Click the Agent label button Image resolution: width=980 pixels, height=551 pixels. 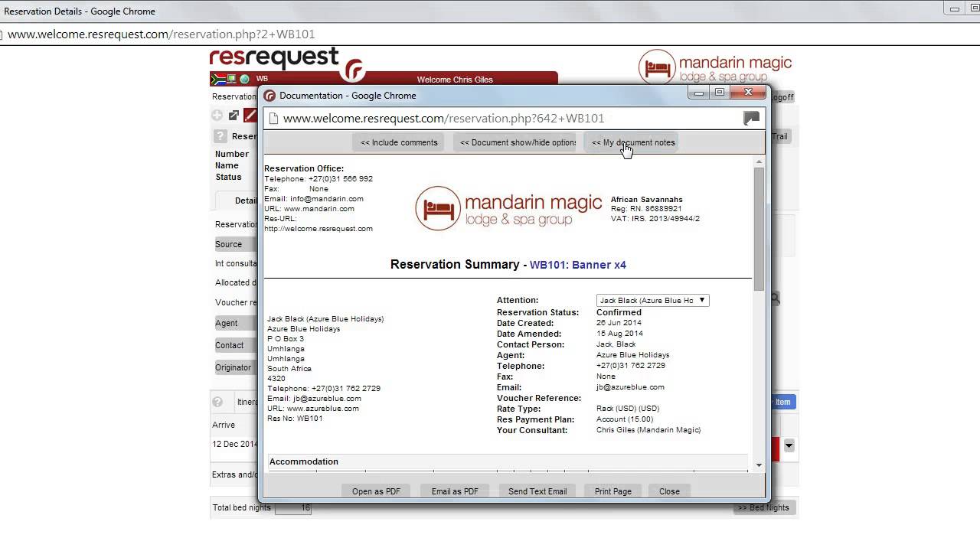(x=237, y=323)
